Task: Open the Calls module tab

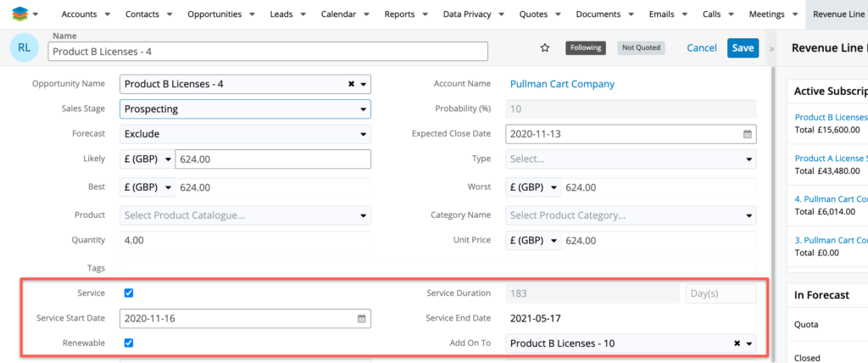Action: point(712,14)
